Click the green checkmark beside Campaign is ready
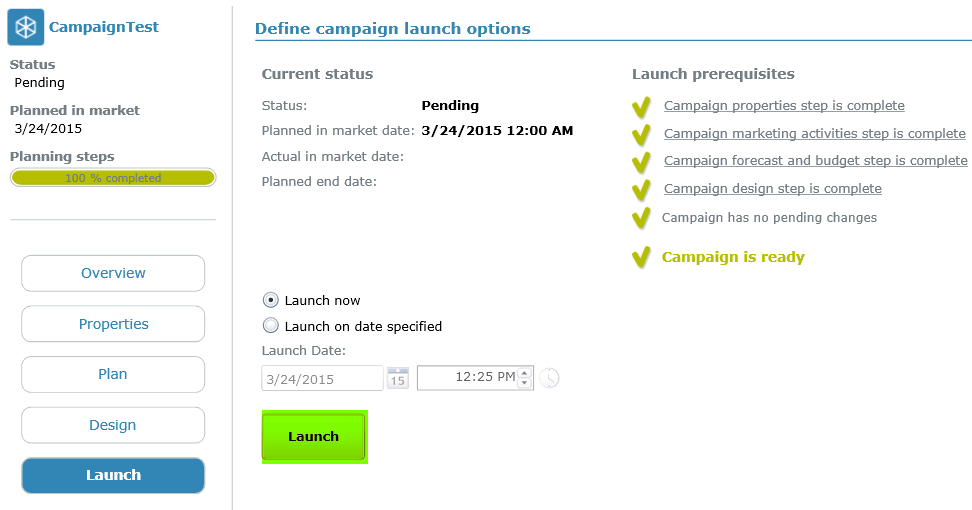Viewport: 972px width, 510px height. [641, 257]
